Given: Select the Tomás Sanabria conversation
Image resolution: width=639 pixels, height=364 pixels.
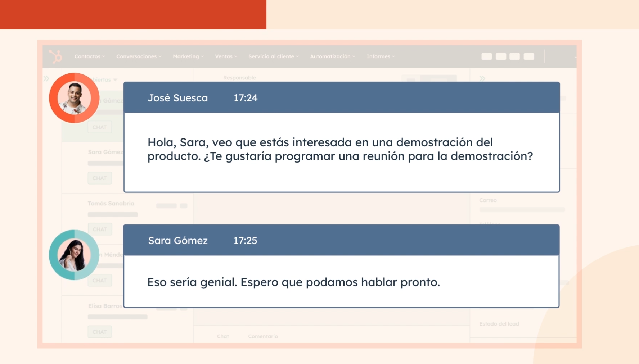Looking at the screenshot, I should tap(111, 204).
